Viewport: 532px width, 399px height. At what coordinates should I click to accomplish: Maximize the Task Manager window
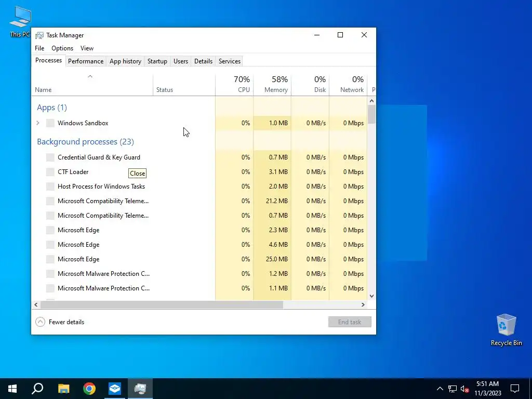click(340, 35)
